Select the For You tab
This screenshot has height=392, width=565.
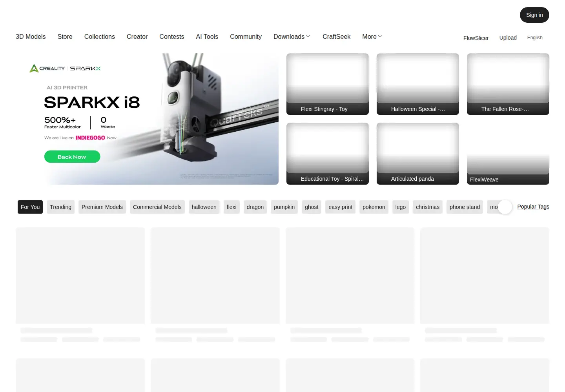[30, 207]
